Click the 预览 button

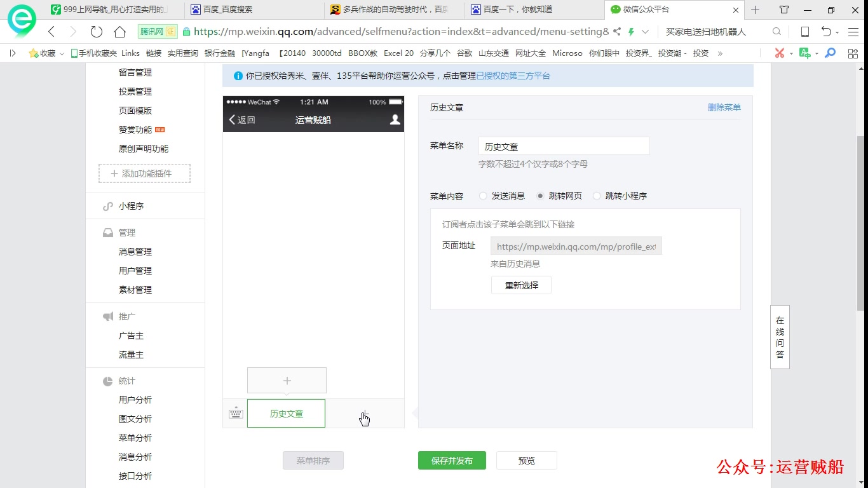[x=527, y=461]
